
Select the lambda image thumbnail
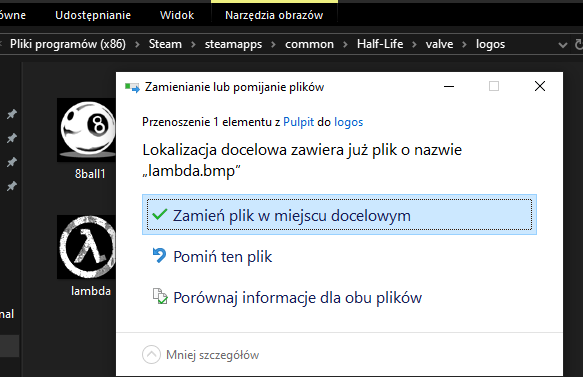[x=87, y=247]
